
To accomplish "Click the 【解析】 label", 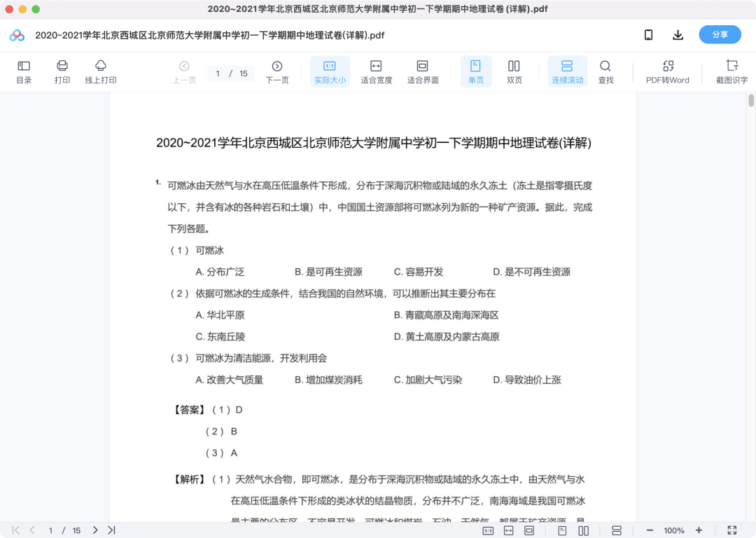I will tap(190, 479).
